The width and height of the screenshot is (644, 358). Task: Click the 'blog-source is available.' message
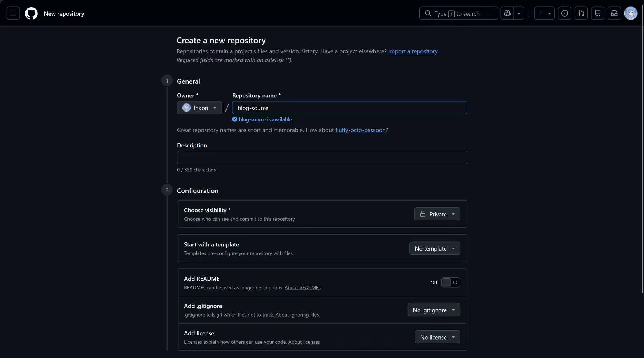pyautogui.click(x=265, y=119)
